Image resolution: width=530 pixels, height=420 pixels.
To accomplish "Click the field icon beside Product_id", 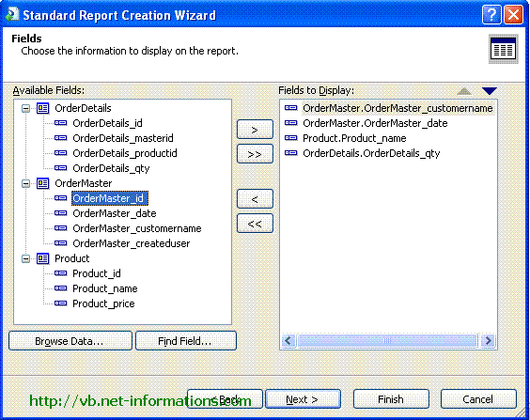I will point(61,273).
